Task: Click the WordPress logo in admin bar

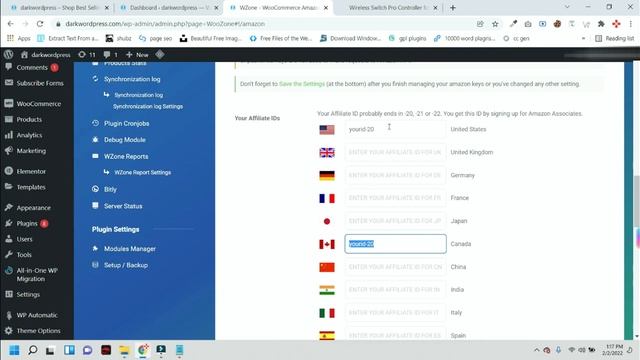Action: coord(9,54)
